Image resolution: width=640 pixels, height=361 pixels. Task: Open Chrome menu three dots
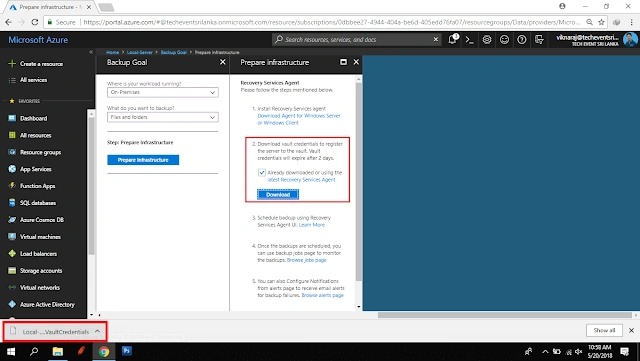point(631,22)
